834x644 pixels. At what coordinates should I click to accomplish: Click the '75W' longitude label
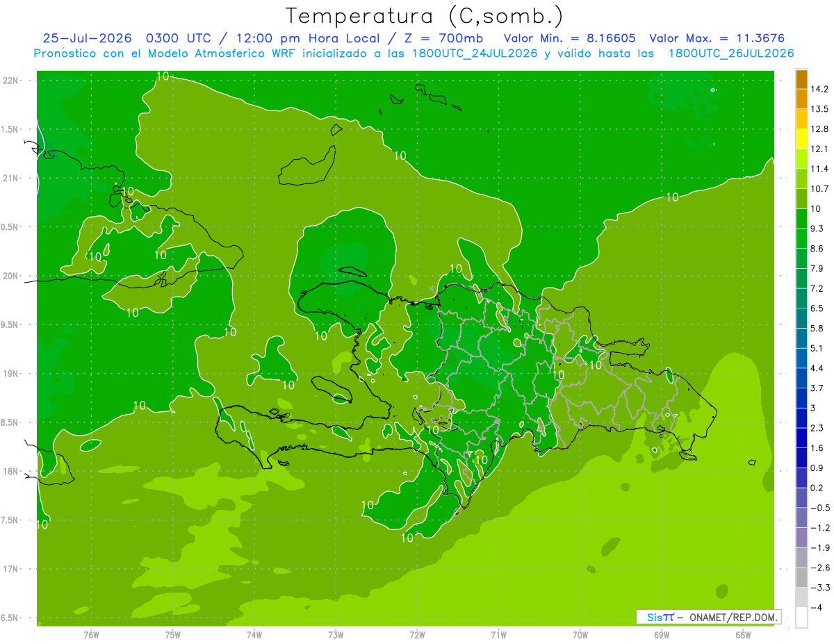[172, 635]
